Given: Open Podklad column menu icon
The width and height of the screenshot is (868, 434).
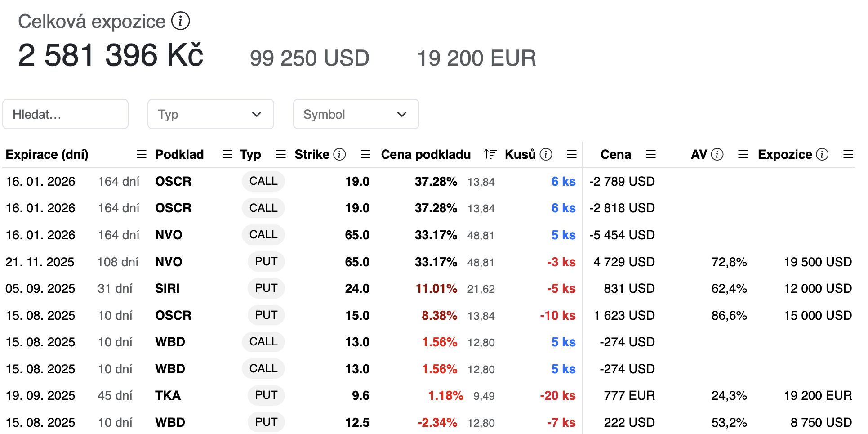Looking at the screenshot, I should (227, 155).
